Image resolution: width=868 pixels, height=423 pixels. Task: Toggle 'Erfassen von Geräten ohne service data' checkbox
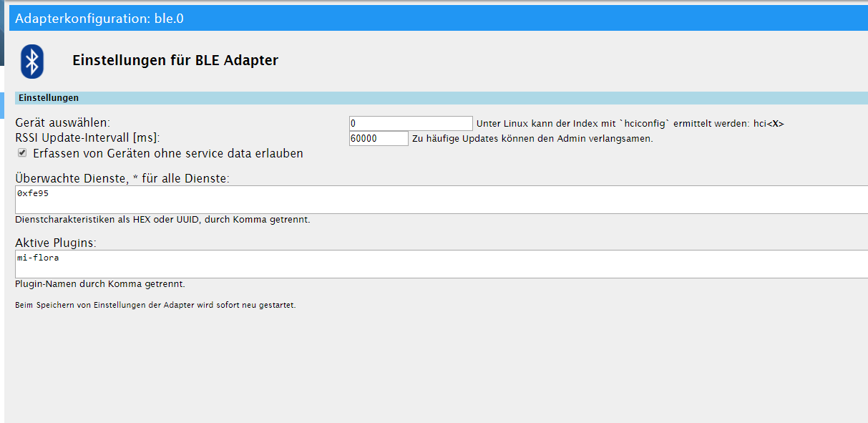22,153
